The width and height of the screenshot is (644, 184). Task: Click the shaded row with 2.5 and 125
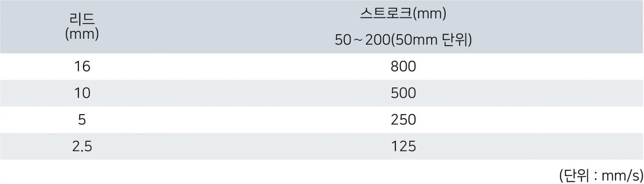point(322,146)
